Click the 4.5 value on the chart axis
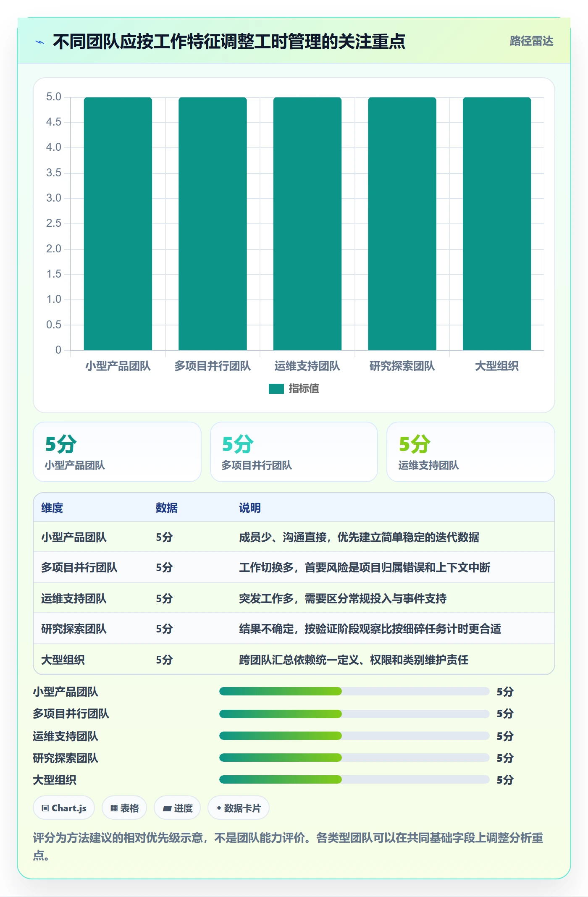Viewport: 588px width, 897px height. tap(54, 122)
